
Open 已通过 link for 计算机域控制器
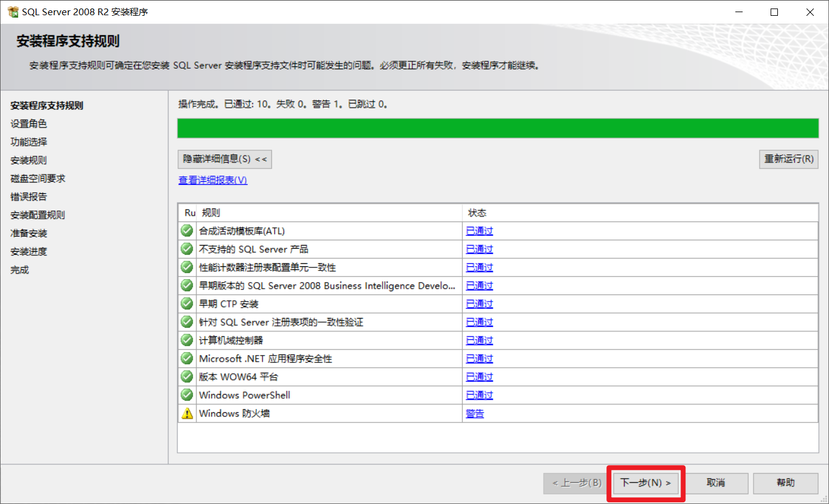click(479, 340)
